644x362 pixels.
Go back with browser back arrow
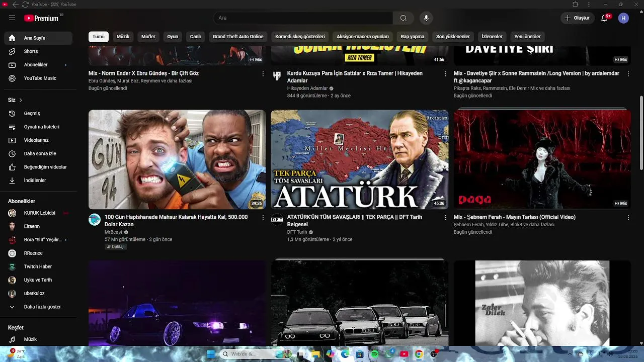coord(15,4)
